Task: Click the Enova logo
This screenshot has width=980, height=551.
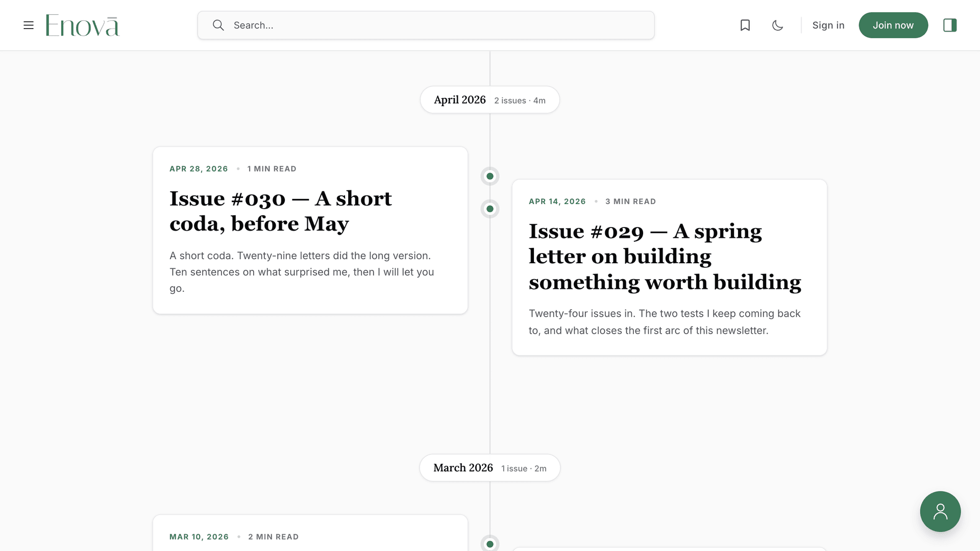Action: [x=83, y=25]
